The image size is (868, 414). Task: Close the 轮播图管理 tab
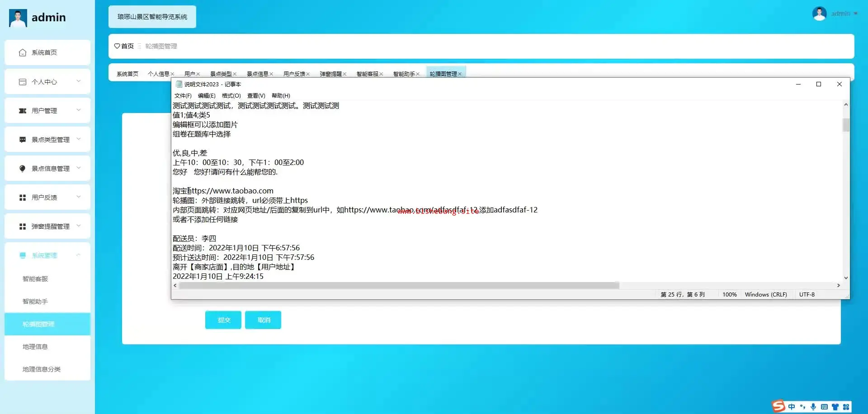(460, 74)
